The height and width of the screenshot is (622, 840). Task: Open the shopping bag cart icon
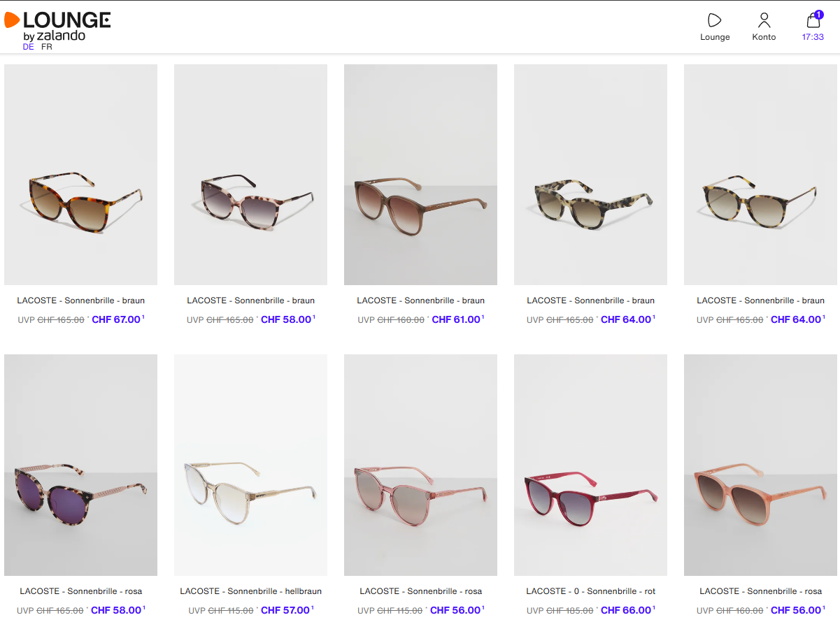[813, 20]
